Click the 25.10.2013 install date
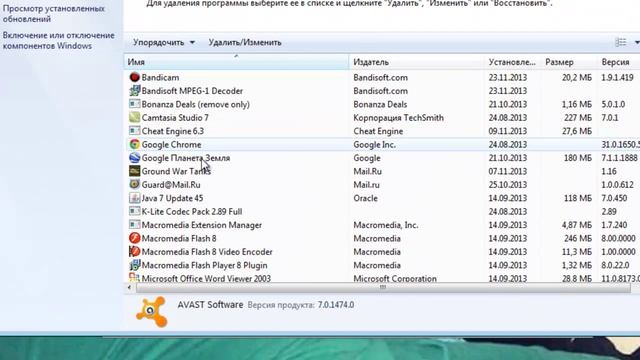The image size is (640, 360). [508, 184]
